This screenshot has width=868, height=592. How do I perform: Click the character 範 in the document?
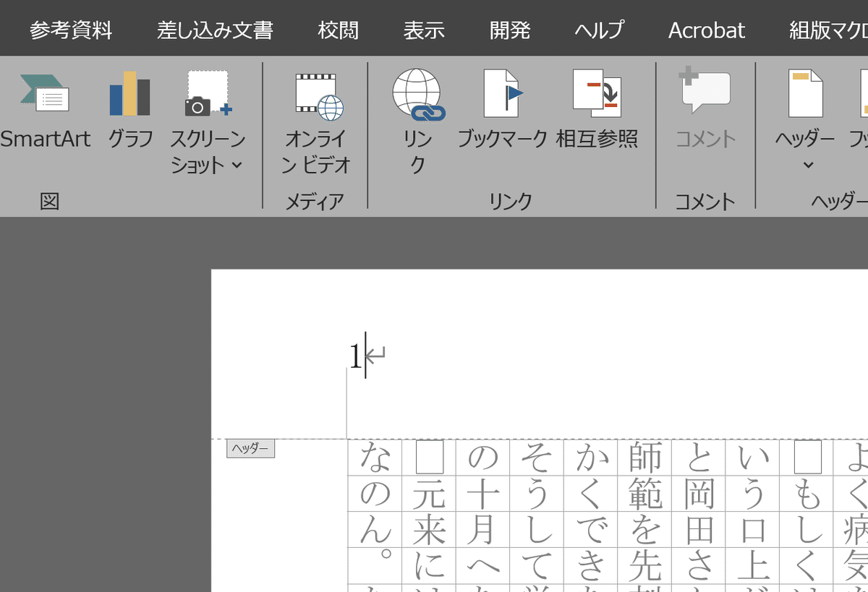645,494
